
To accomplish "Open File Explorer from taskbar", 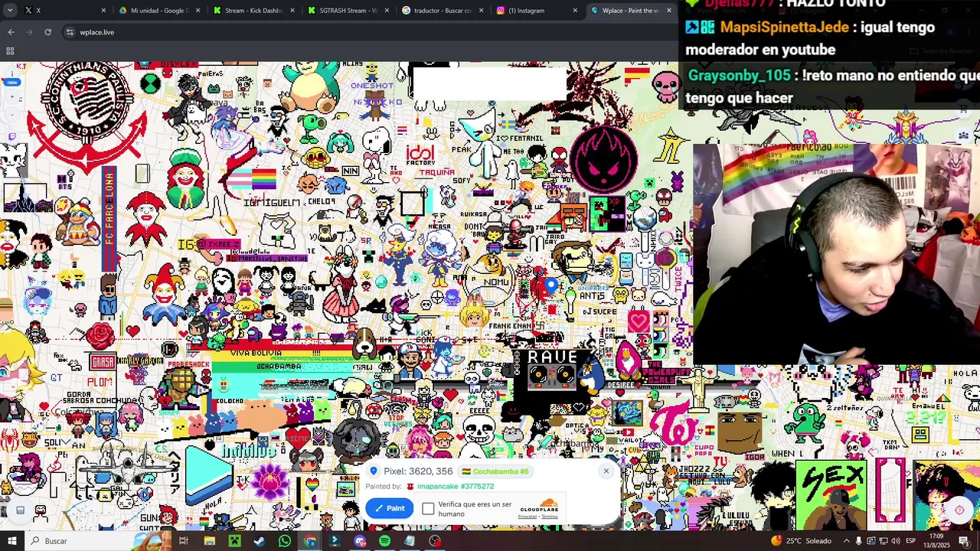I will pyautogui.click(x=209, y=541).
